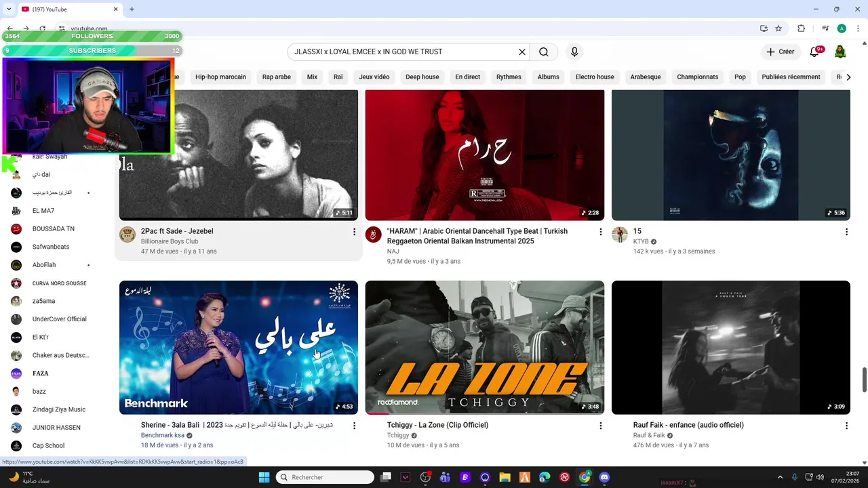Click the YouTube search magnifier button
Image resolution: width=868 pixels, height=488 pixels.
pyautogui.click(x=544, y=52)
